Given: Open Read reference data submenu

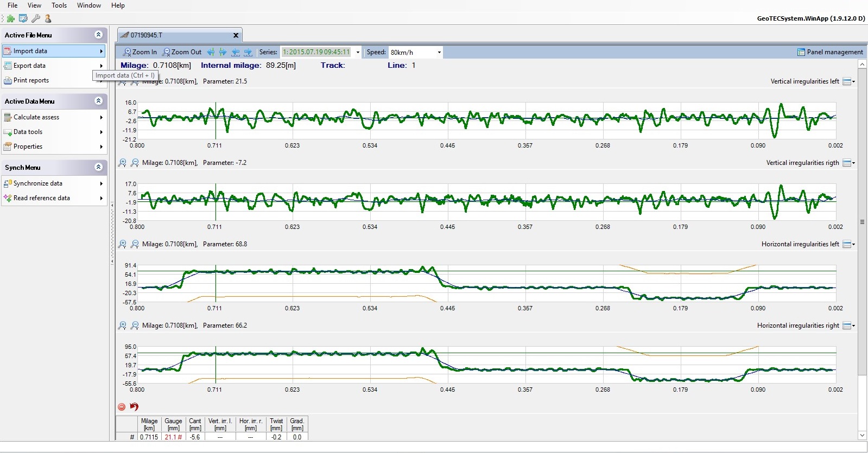Looking at the screenshot, I should point(54,198).
